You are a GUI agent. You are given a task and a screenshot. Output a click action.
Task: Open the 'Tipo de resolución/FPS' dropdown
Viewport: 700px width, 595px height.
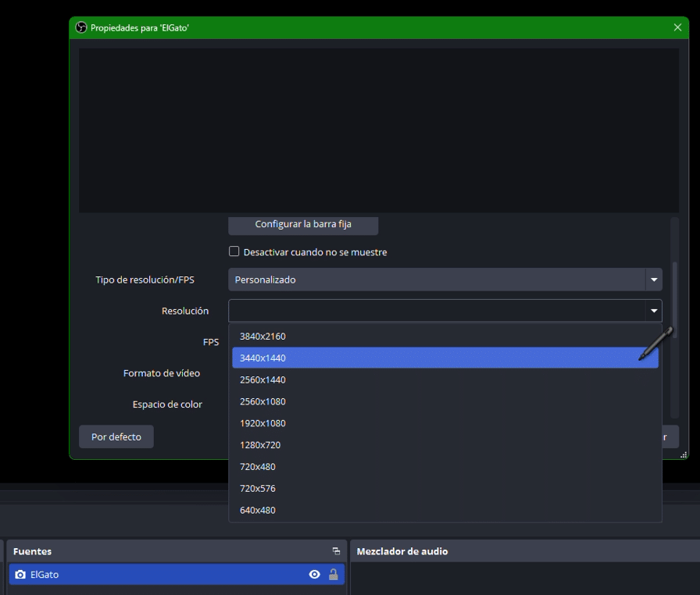445,280
